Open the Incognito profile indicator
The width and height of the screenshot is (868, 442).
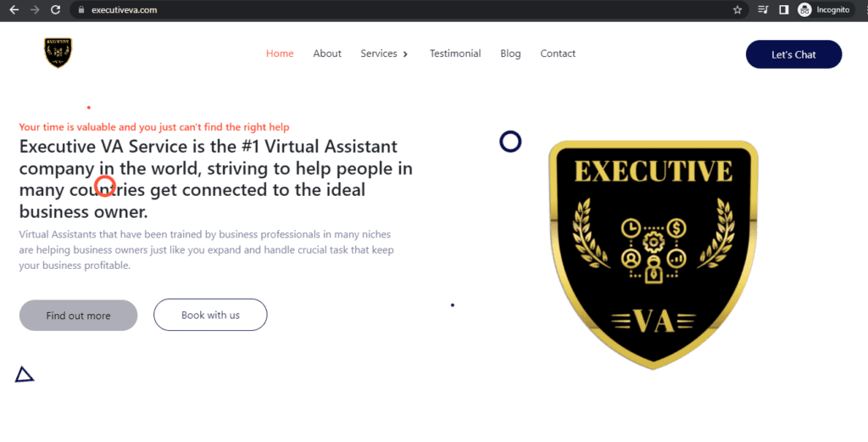click(824, 9)
